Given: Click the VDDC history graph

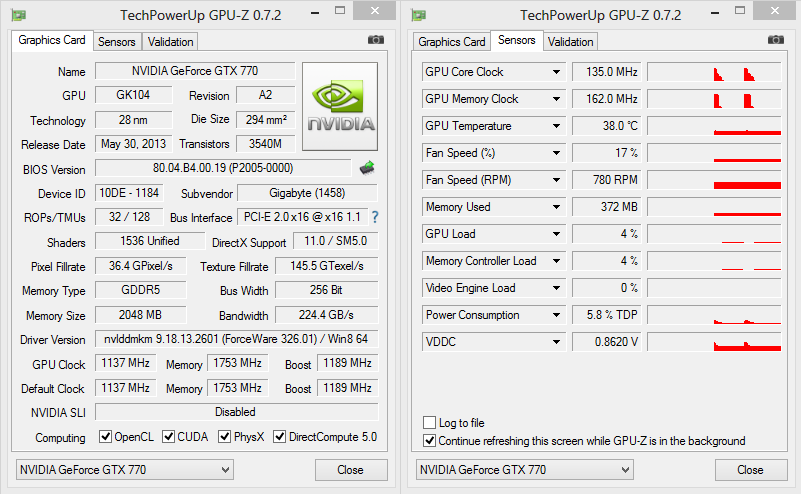Looking at the screenshot, I should (714, 342).
